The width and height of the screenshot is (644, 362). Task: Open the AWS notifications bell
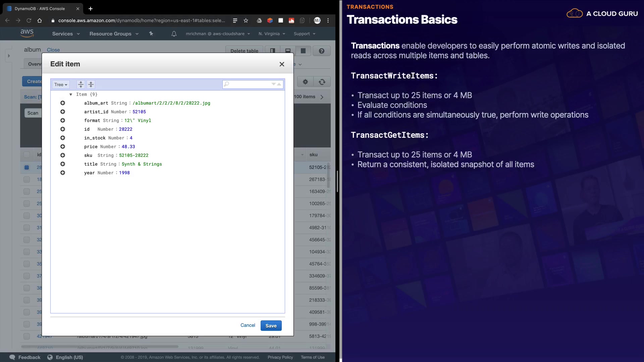174,34
